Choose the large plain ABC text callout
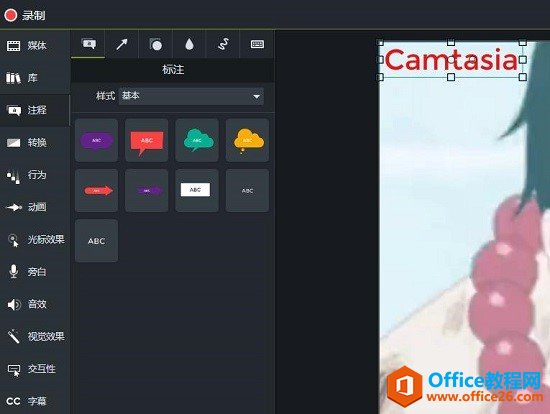 [96, 241]
